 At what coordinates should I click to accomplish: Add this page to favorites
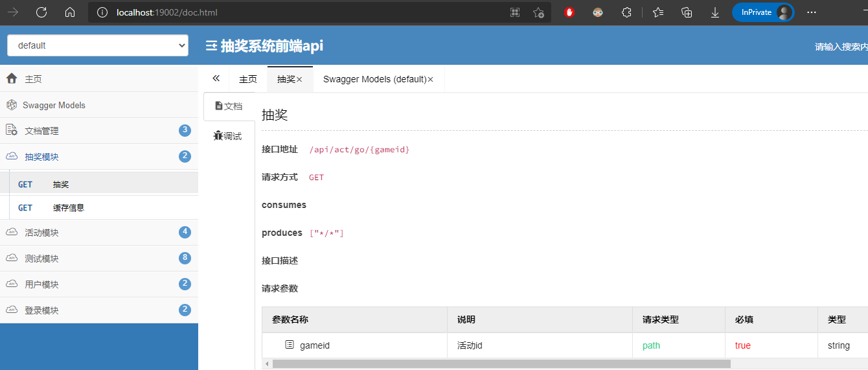point(538,12)
